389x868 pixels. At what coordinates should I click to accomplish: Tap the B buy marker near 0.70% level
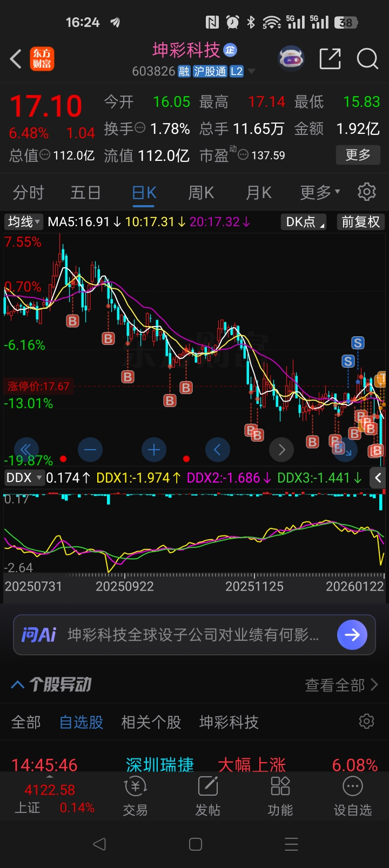(x=72, y=321)
